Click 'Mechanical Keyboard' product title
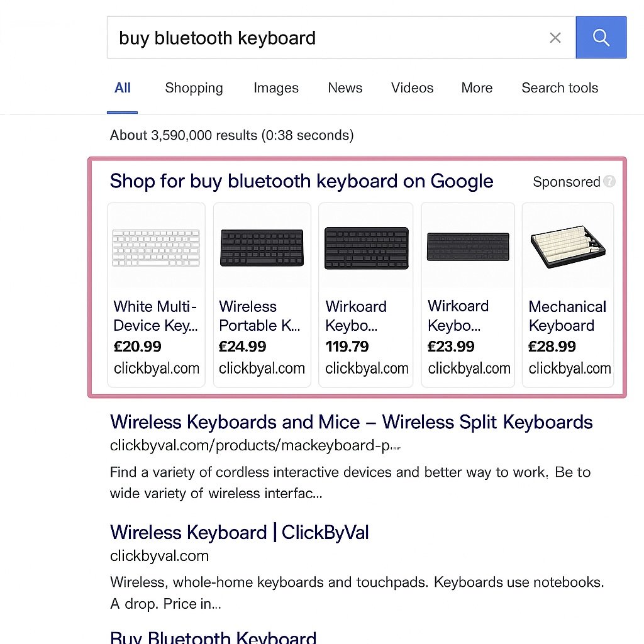 [567, 316]
